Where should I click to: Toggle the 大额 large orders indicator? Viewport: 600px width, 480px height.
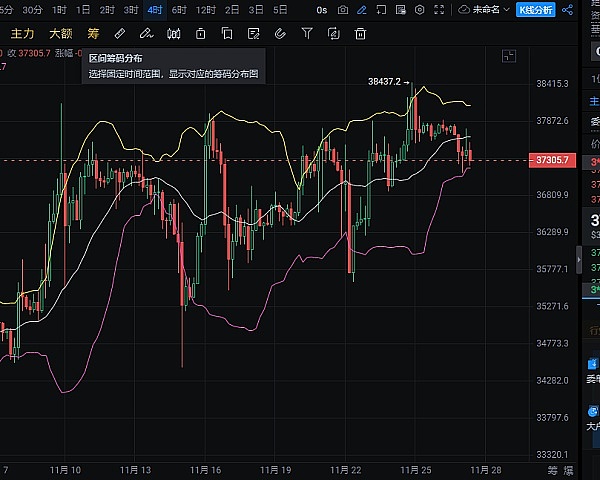60,33
